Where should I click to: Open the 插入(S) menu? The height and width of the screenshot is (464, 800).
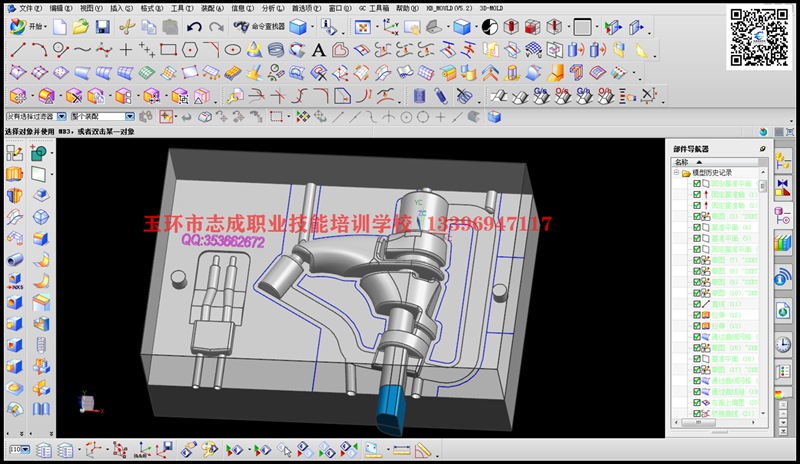coord(121,8)
